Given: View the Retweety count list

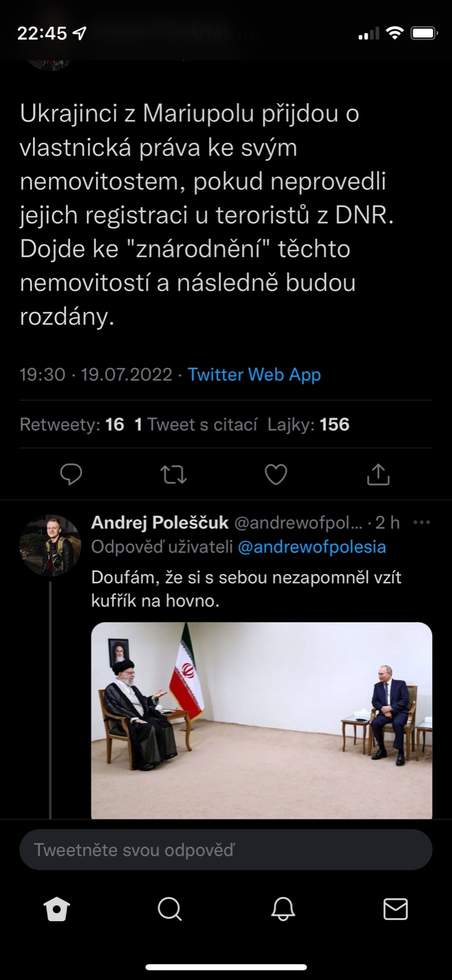Looking at the screenshot, I should [72, 424].
